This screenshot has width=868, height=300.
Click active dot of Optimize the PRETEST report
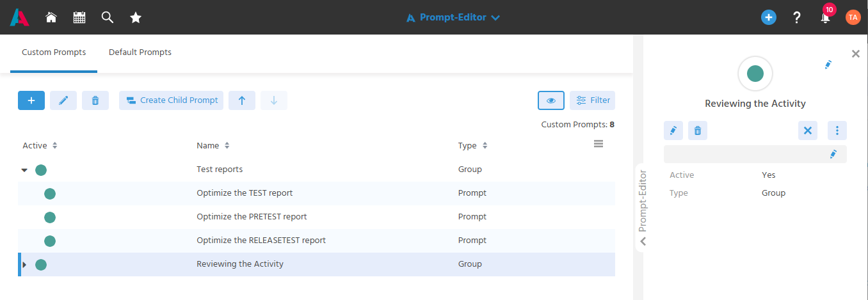50,217
